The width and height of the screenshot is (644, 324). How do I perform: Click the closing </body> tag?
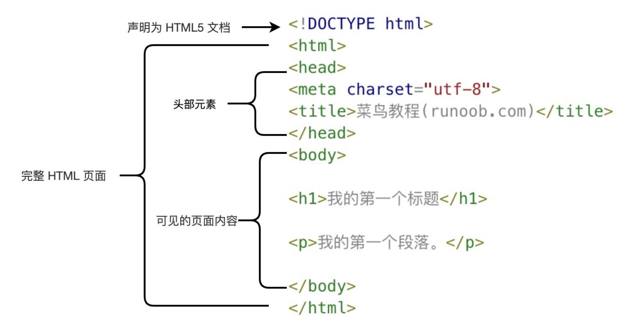[322, 286]
